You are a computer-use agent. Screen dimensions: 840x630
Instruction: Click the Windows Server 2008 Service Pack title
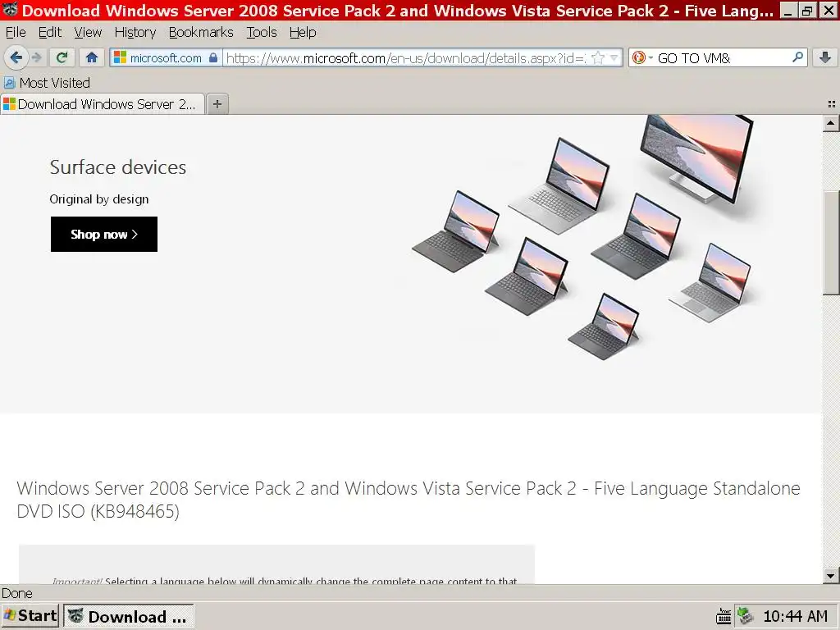(x=409, y=500)
